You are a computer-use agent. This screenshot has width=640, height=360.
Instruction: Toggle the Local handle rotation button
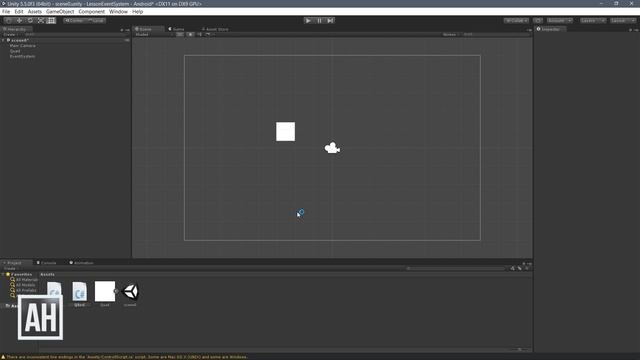pos(96,20)
